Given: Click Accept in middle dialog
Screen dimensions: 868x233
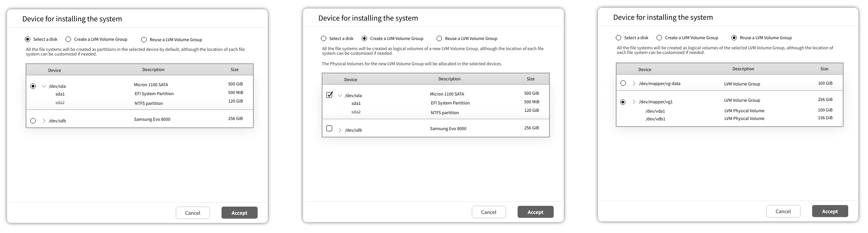Looking at the screenshot, I should [535, 212].
